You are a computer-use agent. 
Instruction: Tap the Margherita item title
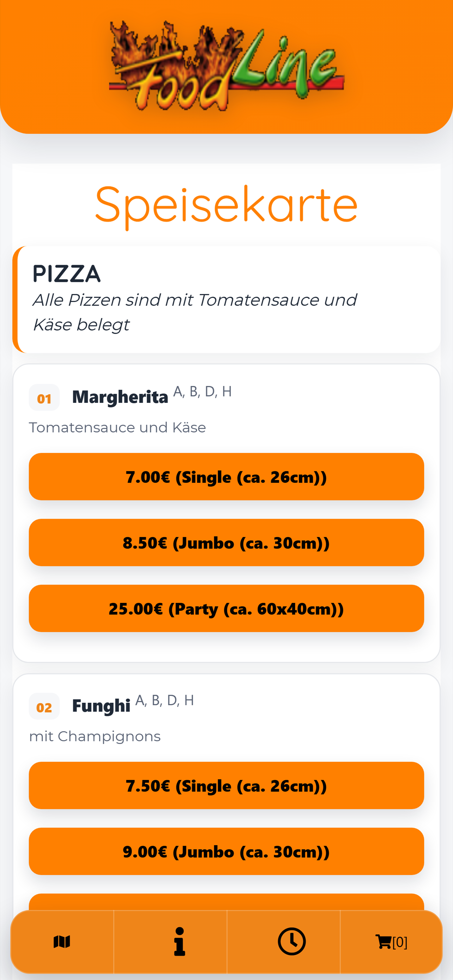click(120, 398)
